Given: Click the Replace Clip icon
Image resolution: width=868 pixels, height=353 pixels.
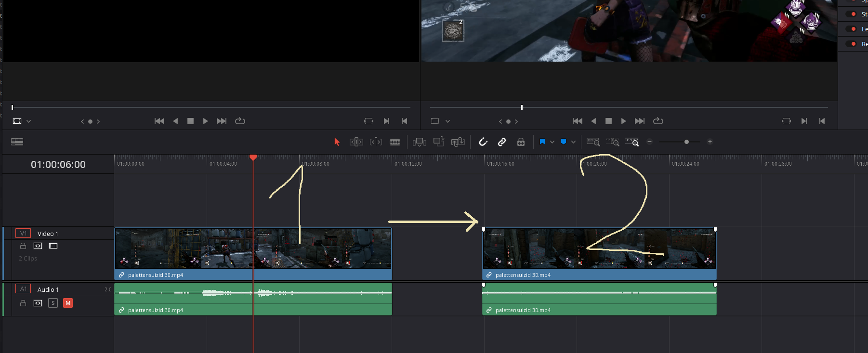Looking at the screenshot, I should point(458,142).
